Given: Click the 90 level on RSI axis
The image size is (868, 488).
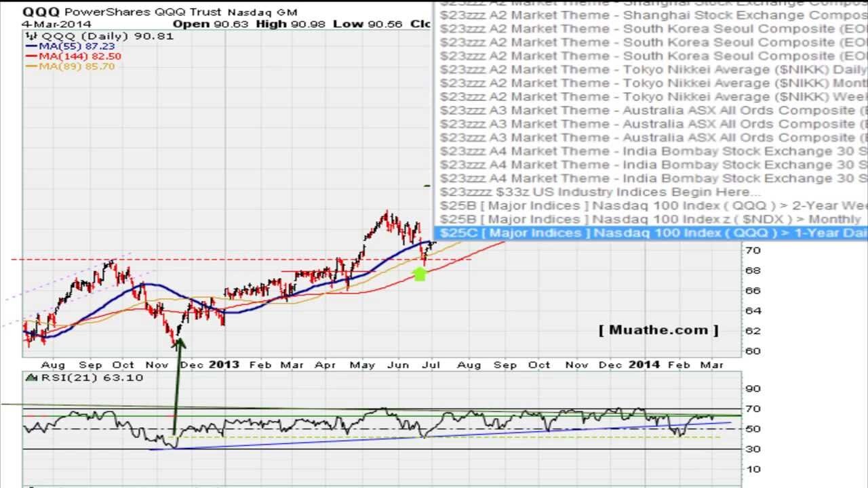Looking at the screenshot, I should point(752,389).
